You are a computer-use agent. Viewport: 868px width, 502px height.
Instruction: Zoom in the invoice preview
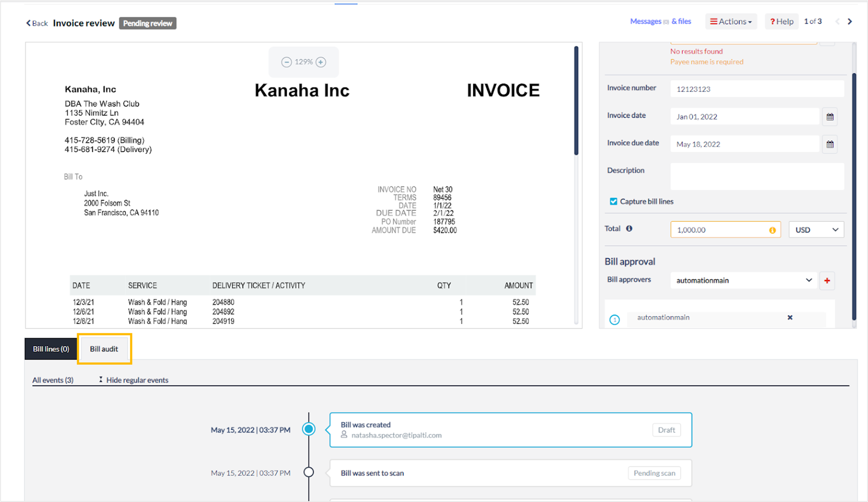pyautogui.click(x=321, y=62)
